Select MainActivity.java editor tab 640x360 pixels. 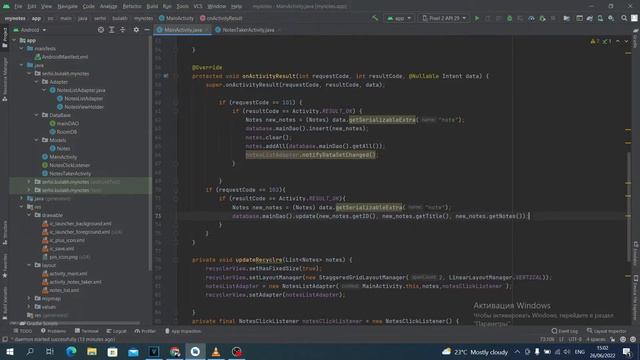(183, 30)
